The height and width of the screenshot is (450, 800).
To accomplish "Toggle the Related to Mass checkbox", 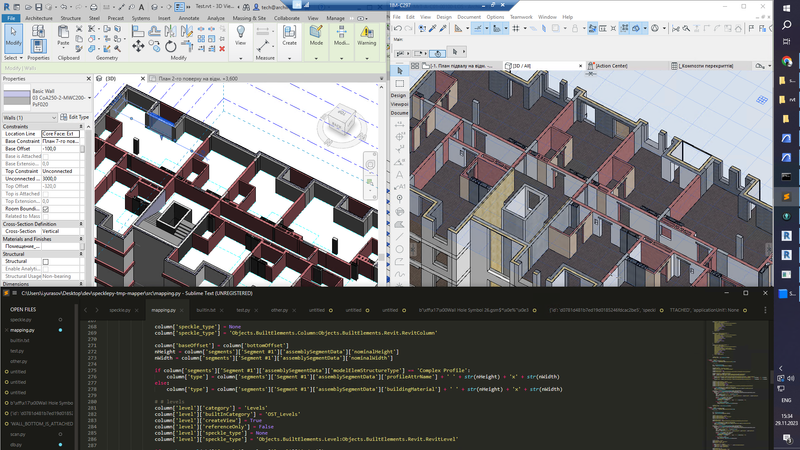I will pyautogui.click(x=45, y=216).
